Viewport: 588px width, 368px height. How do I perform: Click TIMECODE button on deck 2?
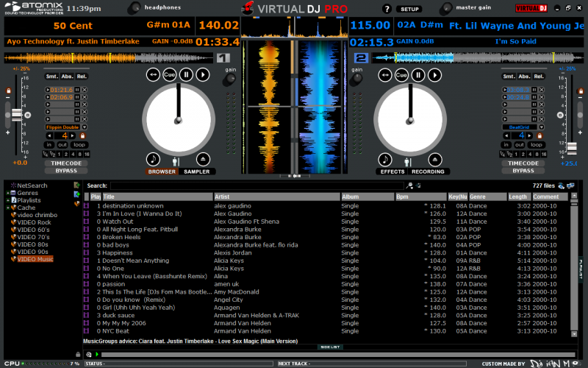523,163
